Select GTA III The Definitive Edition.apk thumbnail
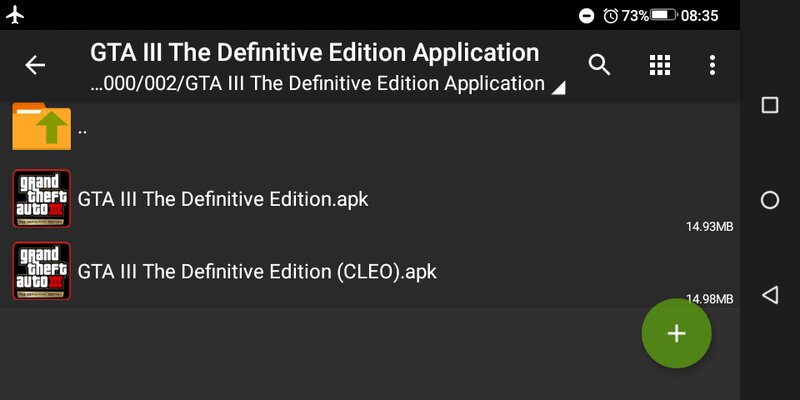The height and width of the screenshot is (400, 800). point(42,198)
